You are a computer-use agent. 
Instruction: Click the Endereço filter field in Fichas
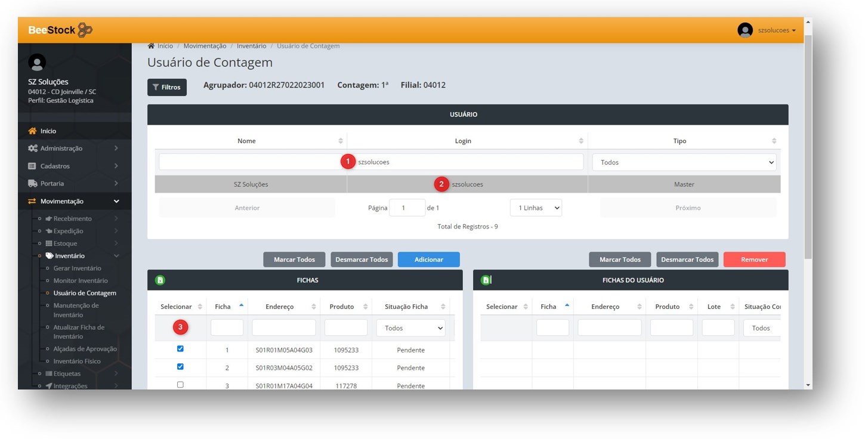pos(283,328)
